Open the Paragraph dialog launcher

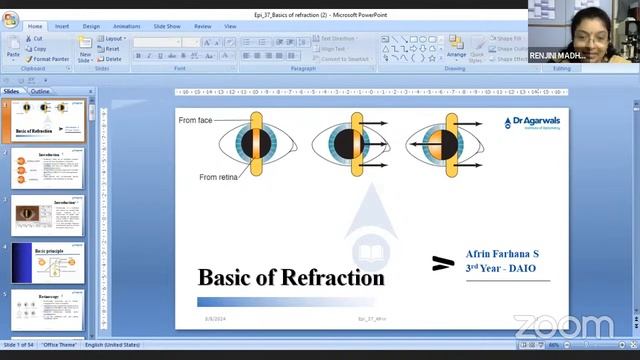(x=373, y=69)
